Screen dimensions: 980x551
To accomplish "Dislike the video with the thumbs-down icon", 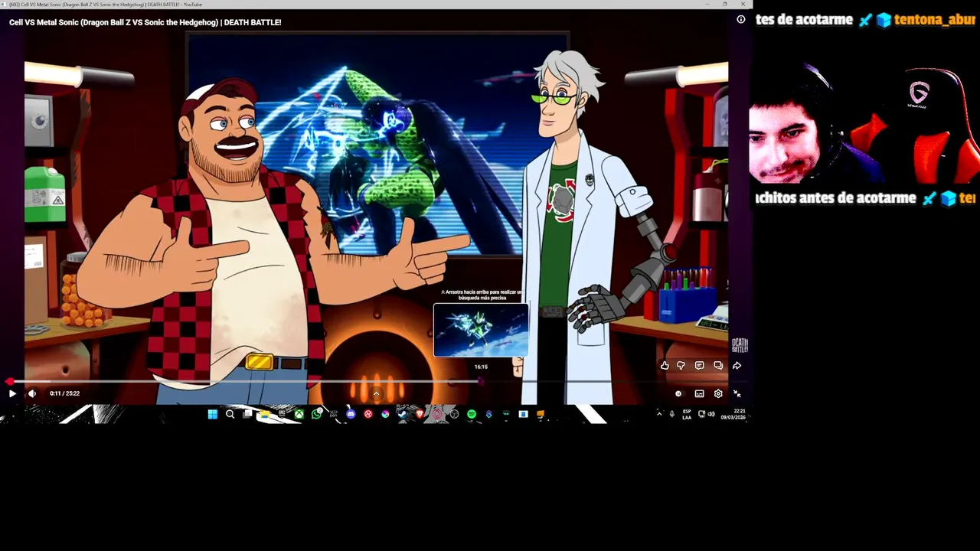I will click(681, 366).
